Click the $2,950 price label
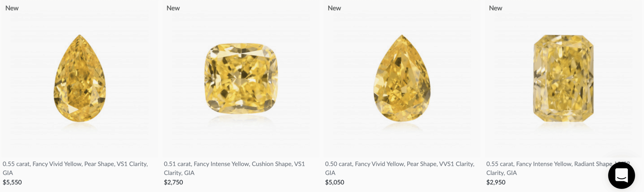The image size is (644, 192). click(x=496, y=182)
